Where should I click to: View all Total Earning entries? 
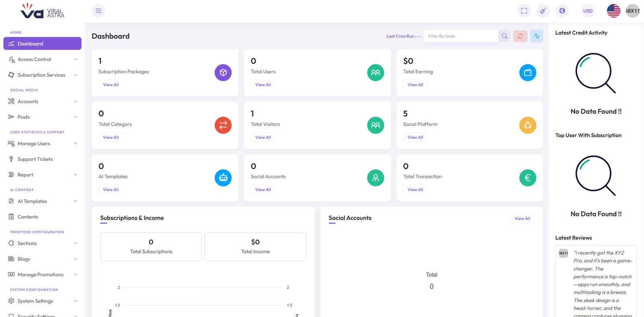click(415, 85)
